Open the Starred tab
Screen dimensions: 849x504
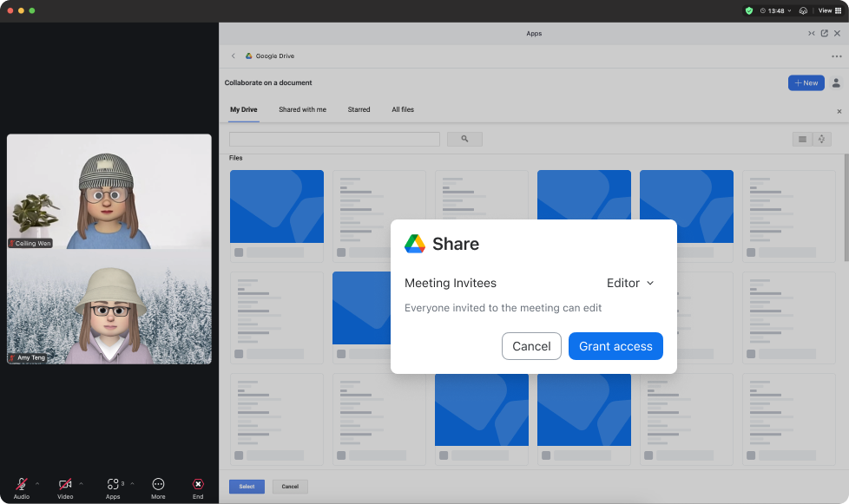pos(359,110)
